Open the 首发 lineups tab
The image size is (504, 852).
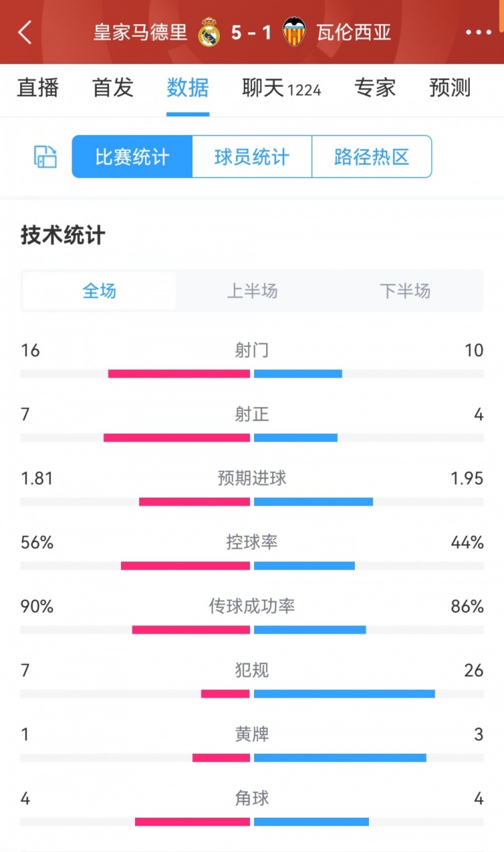112,88
